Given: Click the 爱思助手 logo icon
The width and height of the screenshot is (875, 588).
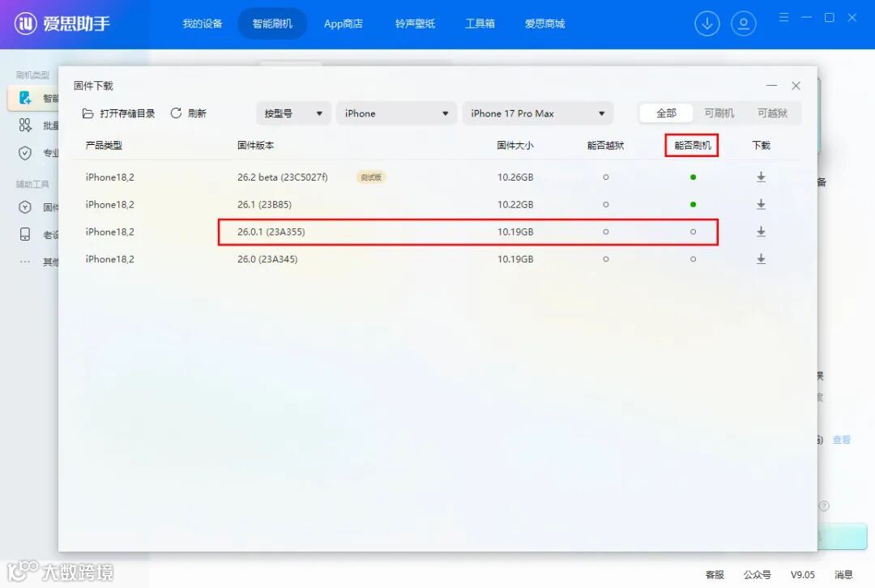Looking at the screenshot, I should click(25, 23).
